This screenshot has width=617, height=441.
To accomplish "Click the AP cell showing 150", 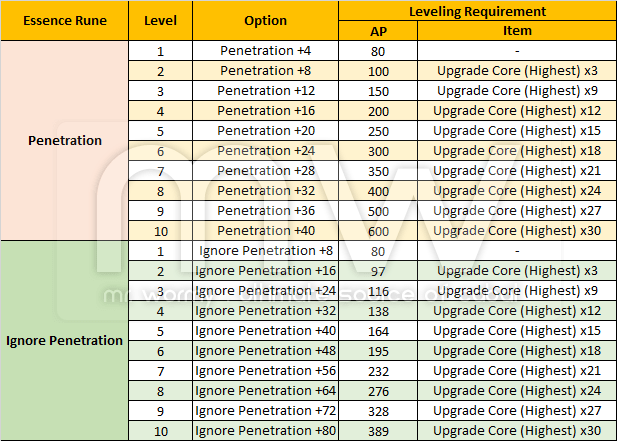I will pyautogui.click(x=378, y=90).
